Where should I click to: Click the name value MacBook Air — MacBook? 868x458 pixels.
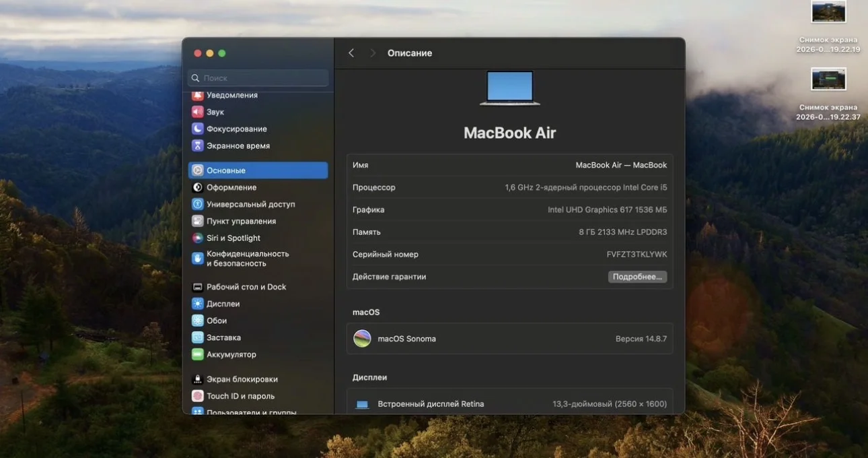click(x=621, y=165)
